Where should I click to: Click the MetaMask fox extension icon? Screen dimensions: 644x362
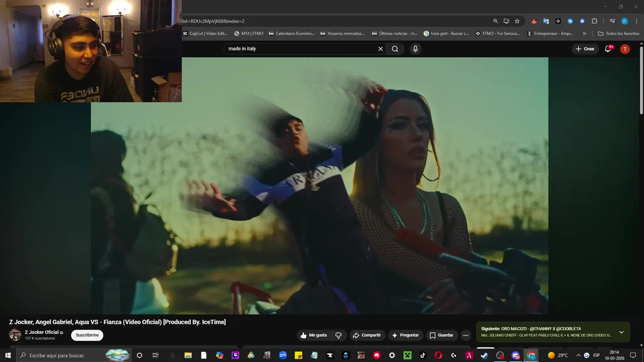pos(534,21)
